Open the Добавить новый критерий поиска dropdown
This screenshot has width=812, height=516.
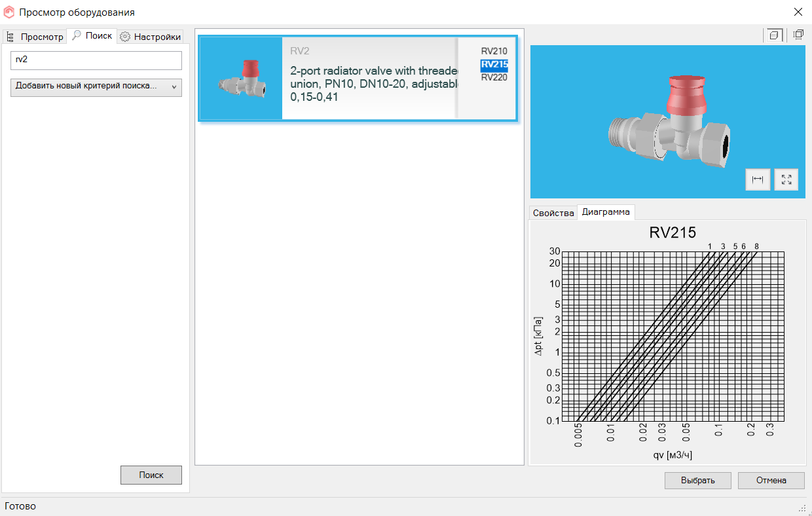pos(96,87)
